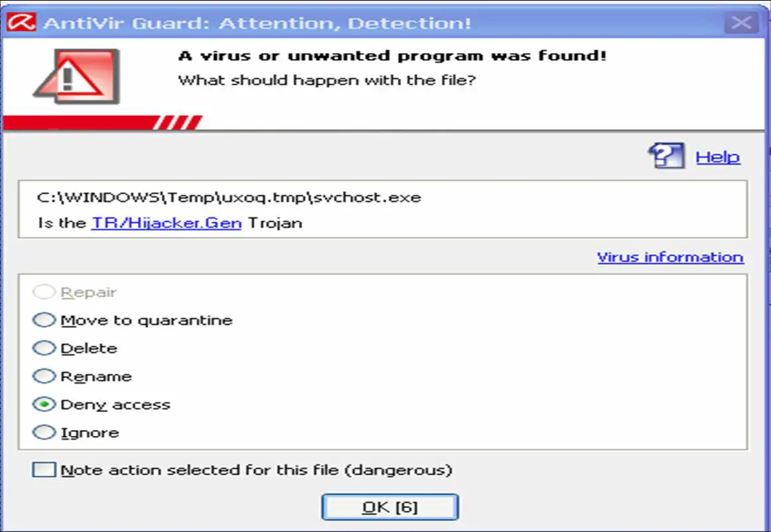Select the Deny access option
Image resolution: width=771 pixels, height=532 pixels.
tap(44, 403)
